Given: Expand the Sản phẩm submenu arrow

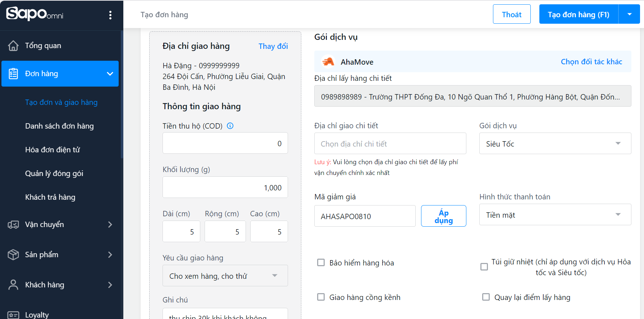Looking at the screenshot, I should [110, 255].
